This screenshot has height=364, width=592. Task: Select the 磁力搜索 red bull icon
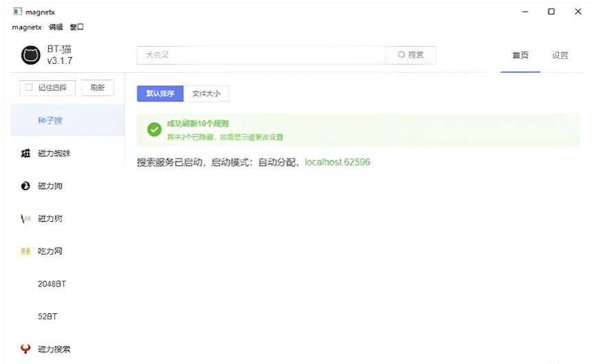tap(25, 348)
